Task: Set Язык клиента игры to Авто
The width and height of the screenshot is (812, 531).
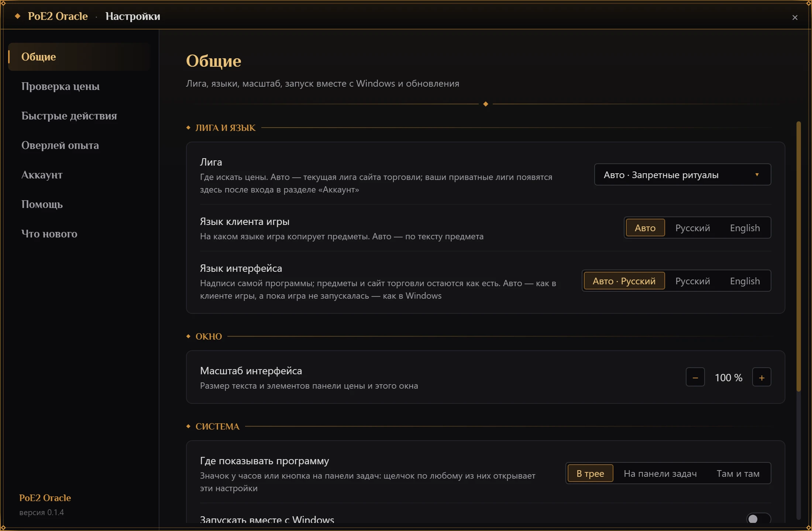Action: pyautogui.click(x=645, y=228)
